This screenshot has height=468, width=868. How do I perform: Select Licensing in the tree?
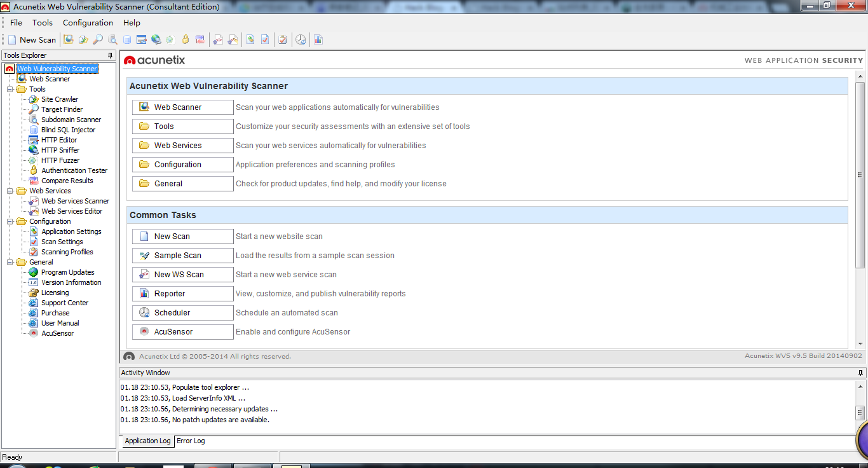click(x=55, y=292)
